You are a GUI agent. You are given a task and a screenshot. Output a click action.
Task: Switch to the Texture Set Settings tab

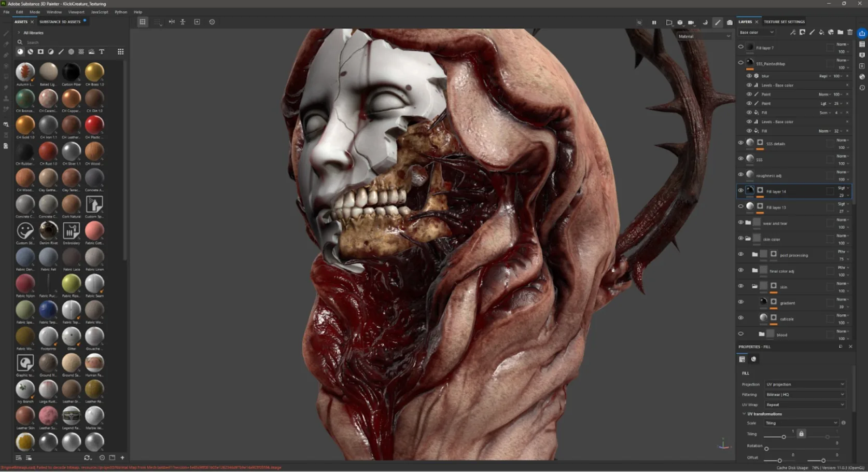[x=784, y=22]
